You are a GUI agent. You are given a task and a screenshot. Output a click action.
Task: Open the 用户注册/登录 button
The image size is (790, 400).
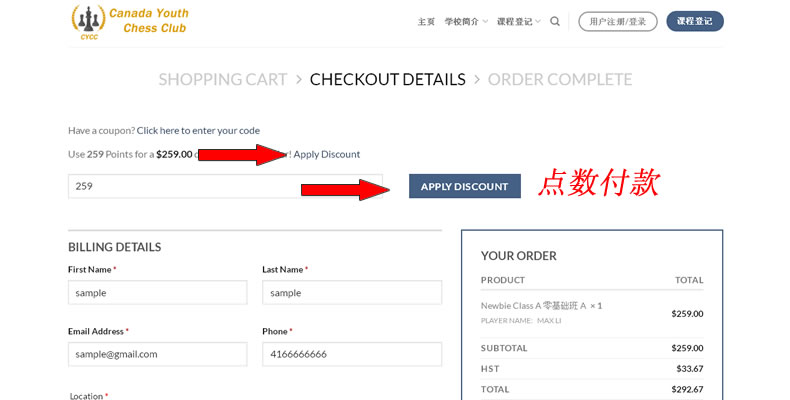coord(618,22)
